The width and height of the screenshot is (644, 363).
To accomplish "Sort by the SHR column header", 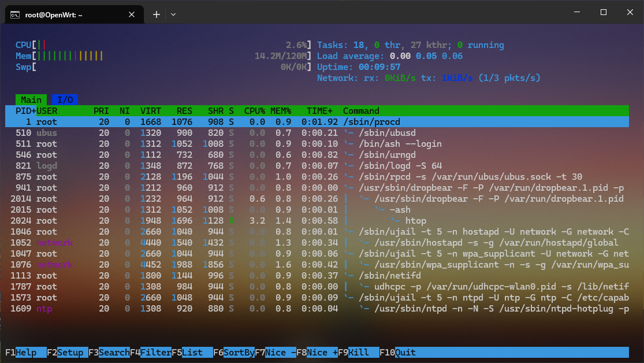I will tap(215, 111).
